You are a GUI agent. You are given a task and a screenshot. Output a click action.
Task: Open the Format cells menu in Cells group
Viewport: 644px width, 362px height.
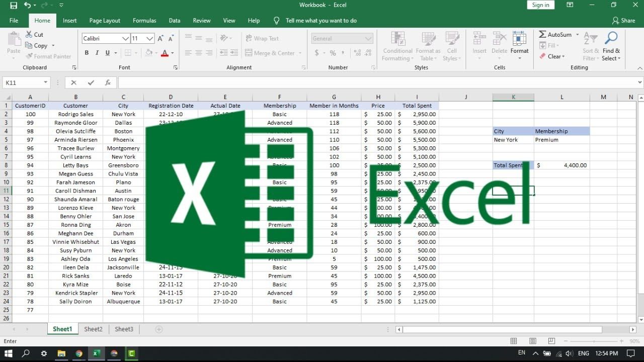tap(519, 46)
